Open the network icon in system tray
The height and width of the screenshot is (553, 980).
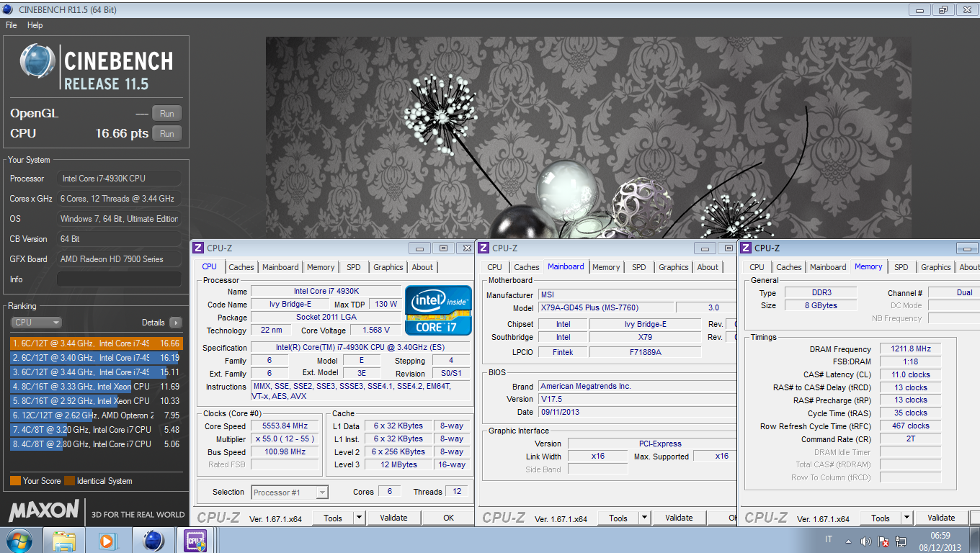[x=901, y=541]
